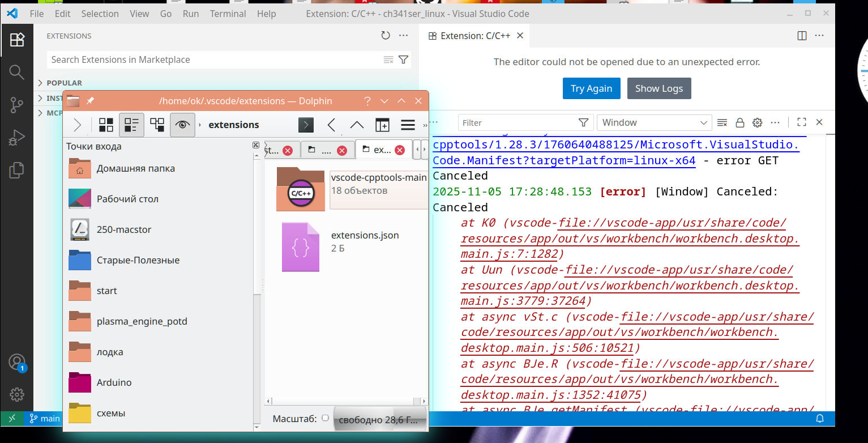Image resolution: width=868 pixels, height=443 pixels.
Task: Click the Search Extensions in Marketplace field
Action: pyautogui.click(x=215, y=59)
